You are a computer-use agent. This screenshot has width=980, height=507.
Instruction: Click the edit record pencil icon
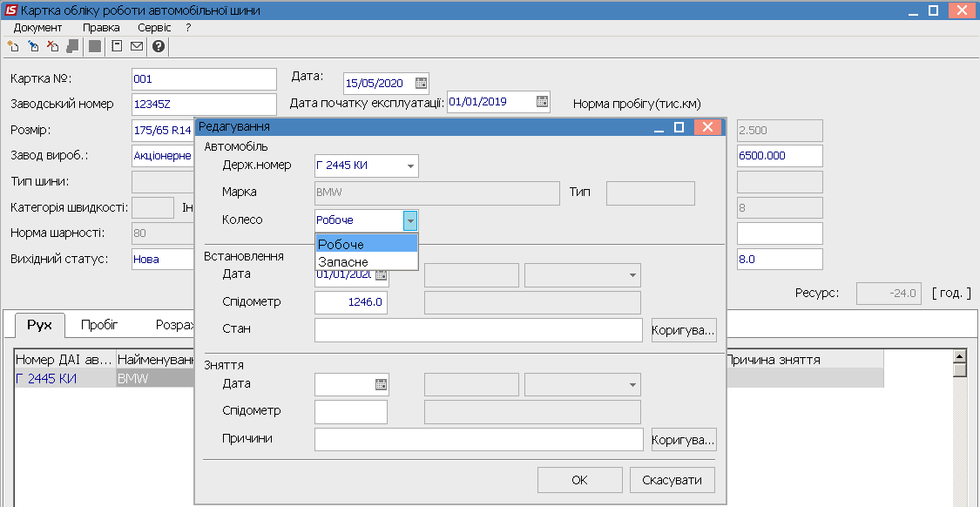[x=33, y=46]
